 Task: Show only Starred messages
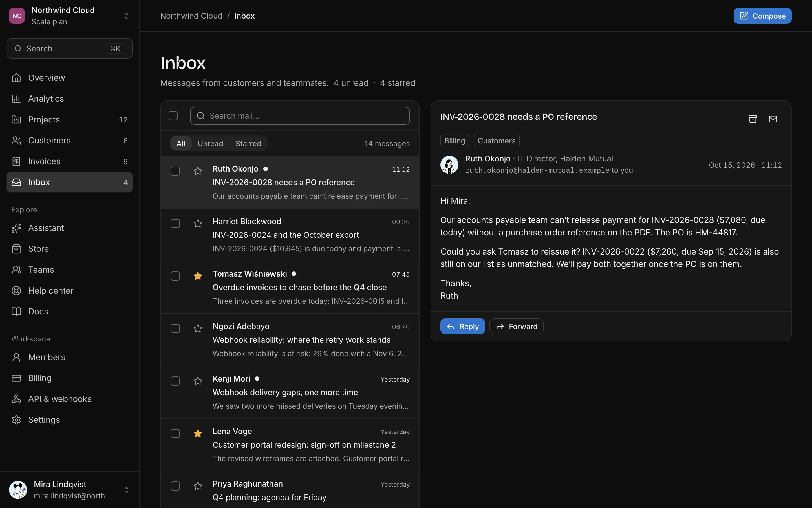(x=248, y=143)
